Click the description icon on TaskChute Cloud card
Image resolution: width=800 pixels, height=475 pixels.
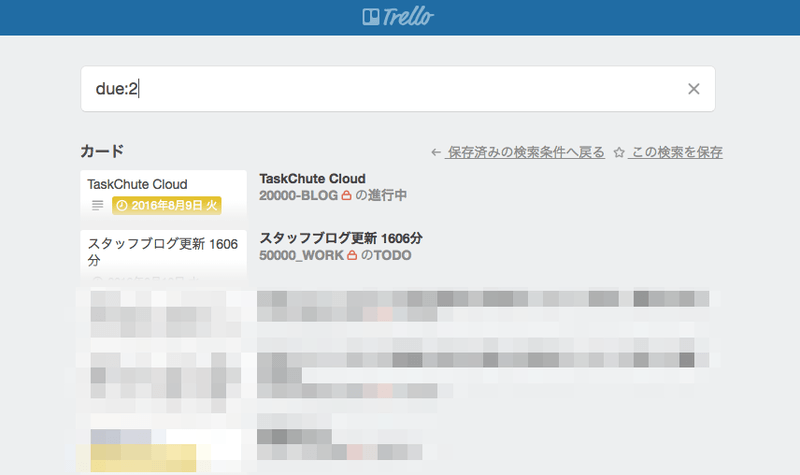pos(97,206)
